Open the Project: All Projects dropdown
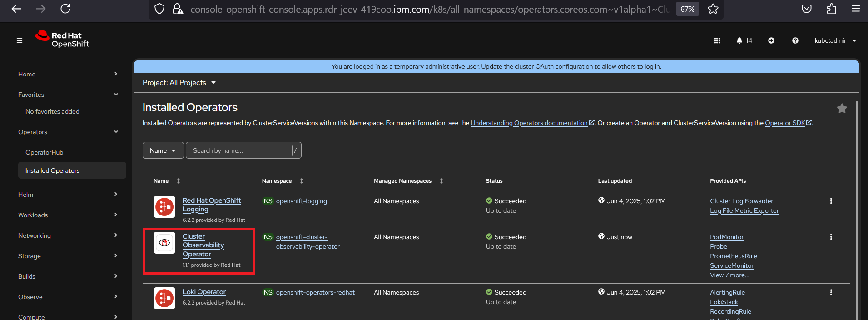This screenshot has width=868, height=320. (179, 83)
